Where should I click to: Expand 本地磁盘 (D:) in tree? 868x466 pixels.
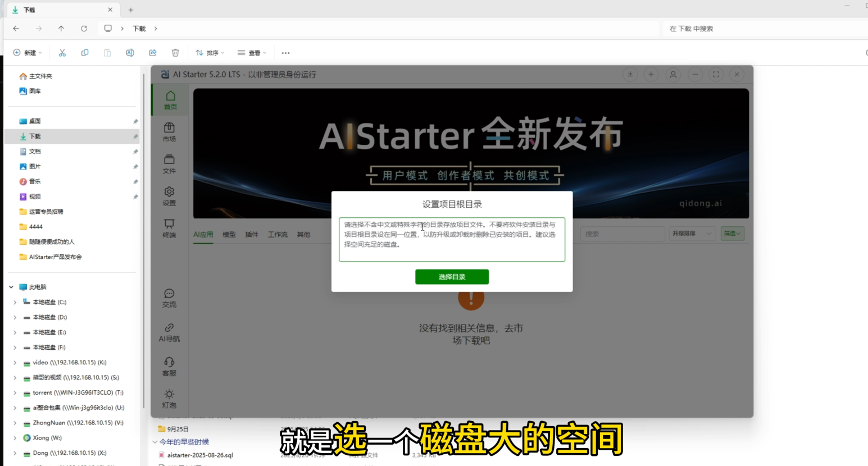pos(15,317)
